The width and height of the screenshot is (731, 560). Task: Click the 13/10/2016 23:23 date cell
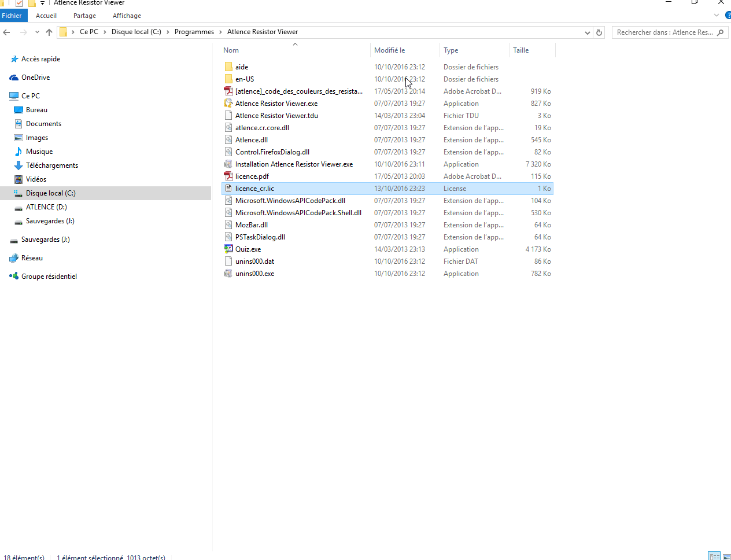[x=400, y=189]
